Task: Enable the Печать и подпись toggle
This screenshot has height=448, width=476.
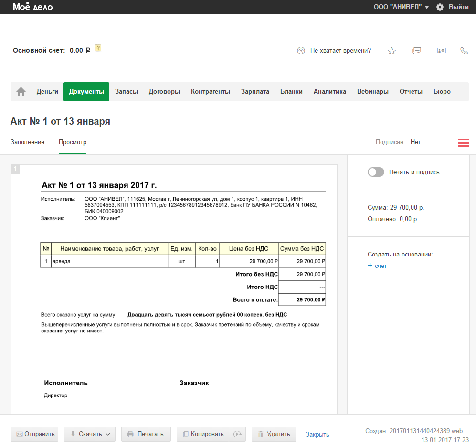Action: point(376,172)
